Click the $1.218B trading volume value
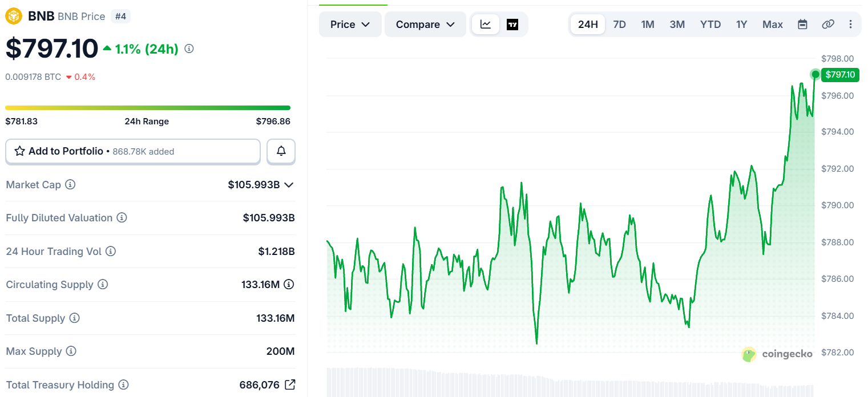Viewport: 868px width, 397px height. [x=277, y=251]
